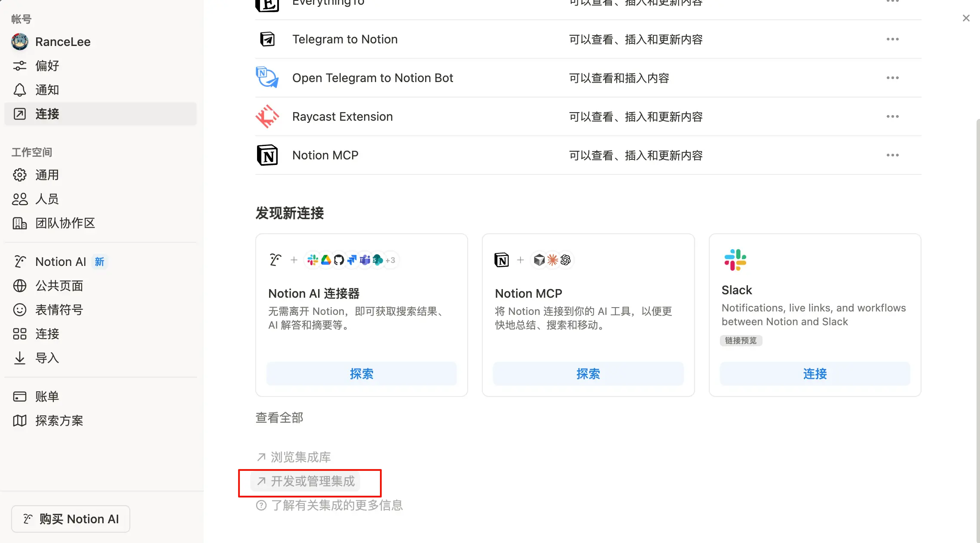Screen dimensions: 980x543
Task: Close the settings dialog with the X
Action: (966, 18)
